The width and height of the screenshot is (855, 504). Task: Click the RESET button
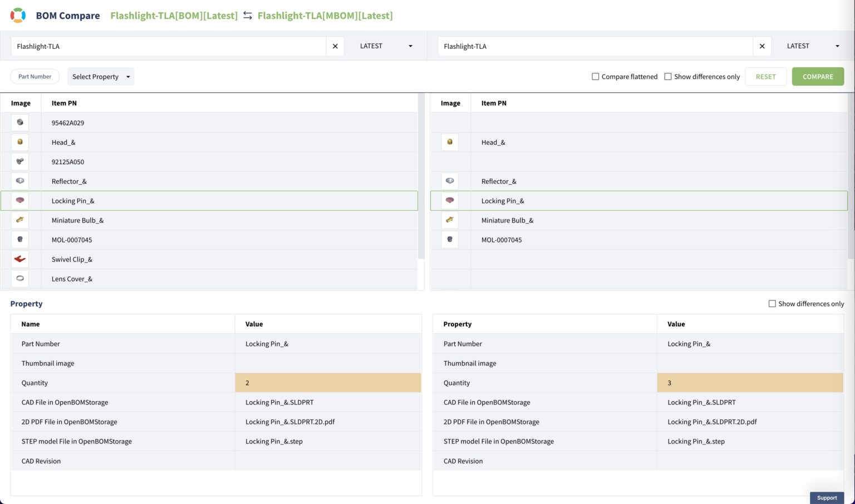point(766,76)
